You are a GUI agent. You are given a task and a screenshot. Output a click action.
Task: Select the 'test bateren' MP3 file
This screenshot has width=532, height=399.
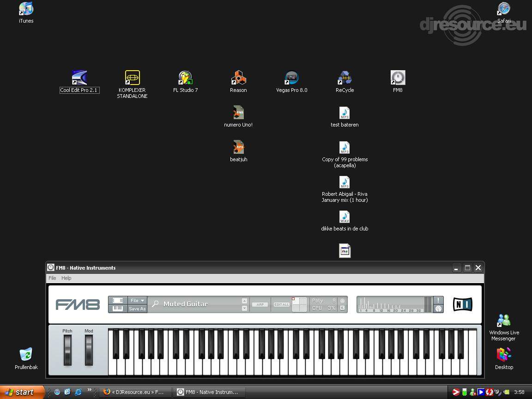pos(345,116)
